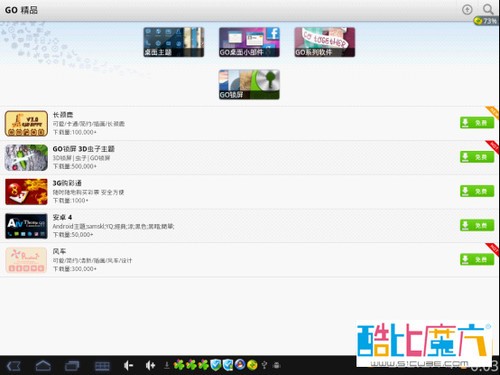Tap the USB connection status icon
The height and width of the screenshot is (375, 500).
tap(265, 365)
